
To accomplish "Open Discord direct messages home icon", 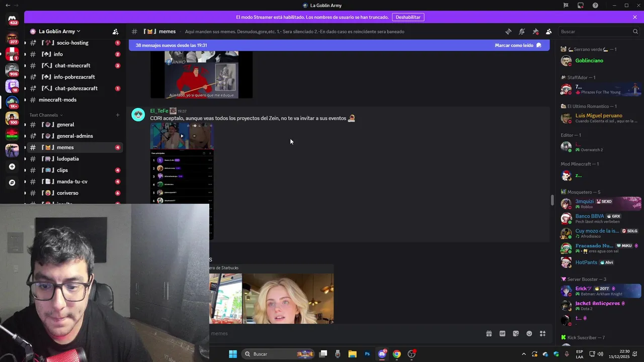I will click(12, 19).
